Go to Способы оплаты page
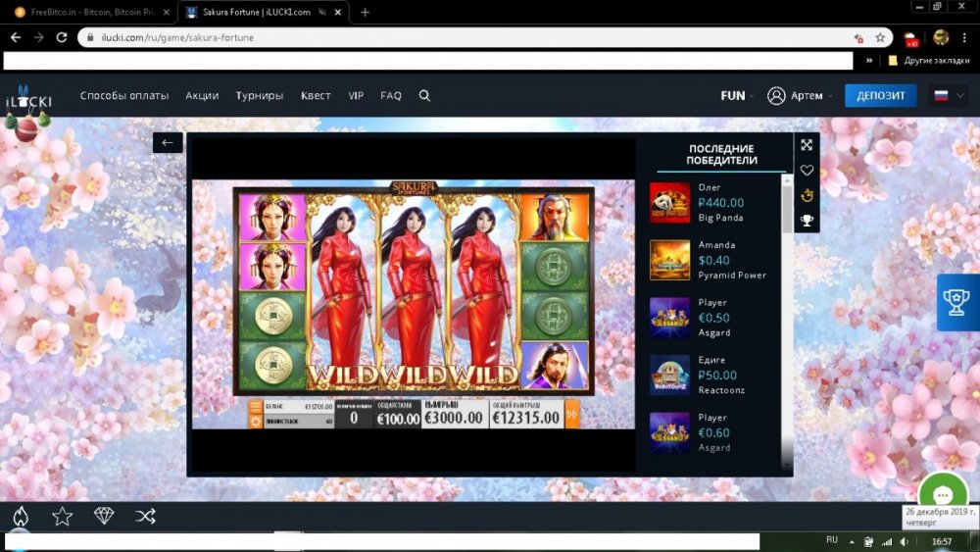The width and height of the screenshot is (980, 552). [124, 96]
